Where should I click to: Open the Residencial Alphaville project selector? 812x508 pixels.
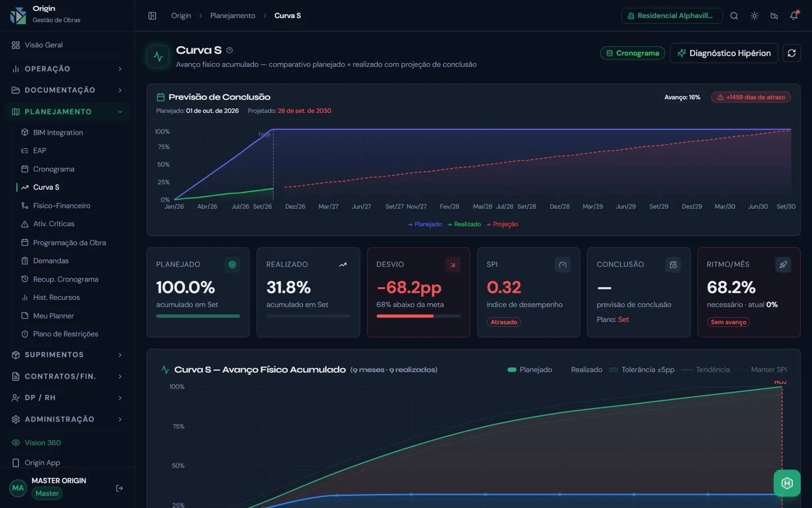point(672,16)
